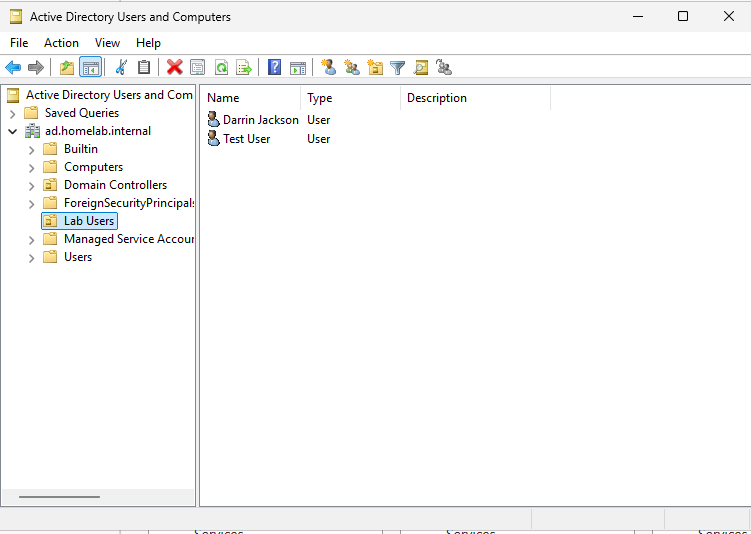Viewport: 751px width, 534px height.
Task: Toggle Show/Hide Console Tree button
Action: coord(91,68)
